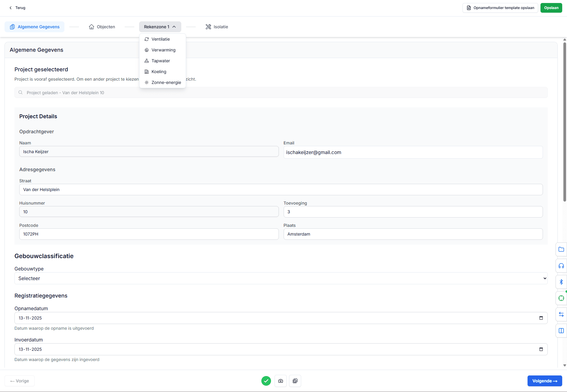Open the image gallery tool
567x392 pixels.
[295, 381]
